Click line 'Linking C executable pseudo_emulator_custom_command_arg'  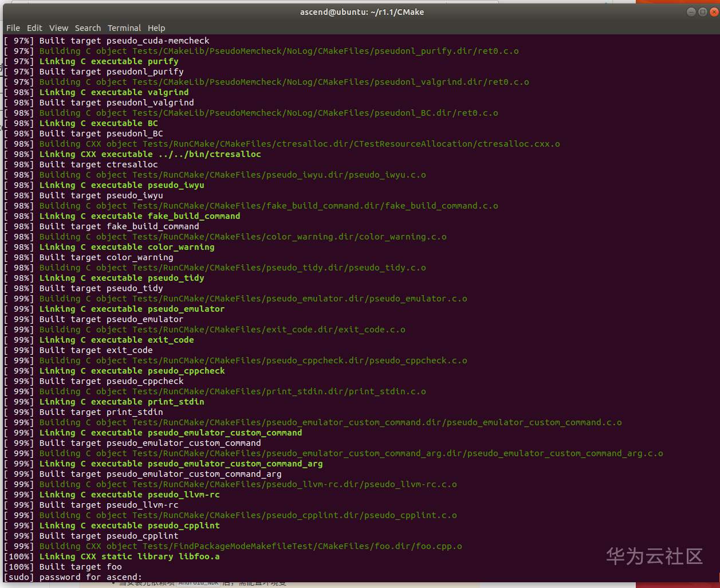click(x=163, y=464)
